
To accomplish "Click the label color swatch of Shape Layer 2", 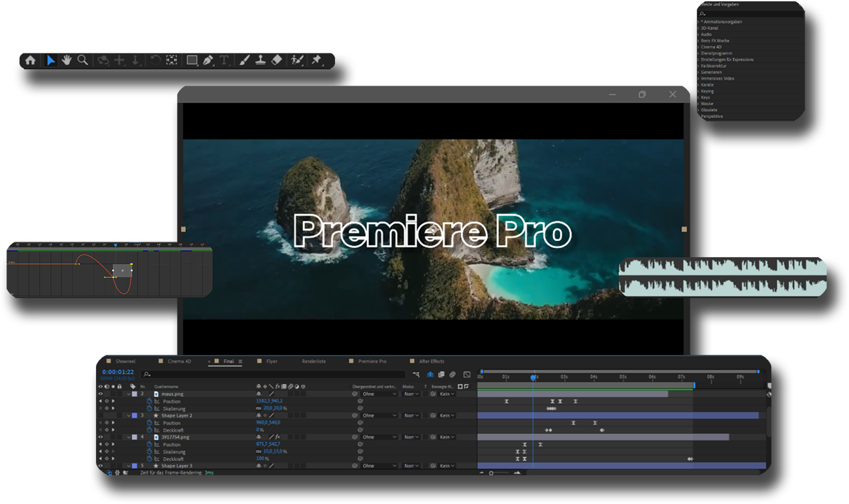I will pyautogui.click(x=135, y=415).
